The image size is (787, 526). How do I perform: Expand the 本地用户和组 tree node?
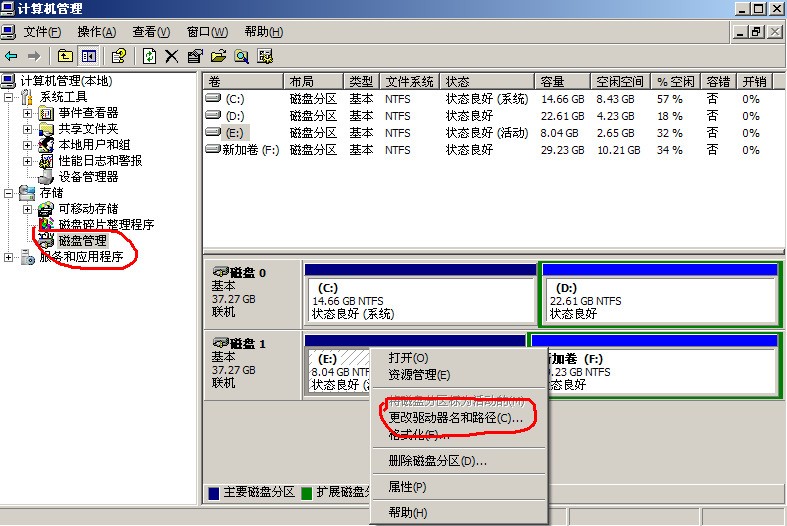coord(28,145)
